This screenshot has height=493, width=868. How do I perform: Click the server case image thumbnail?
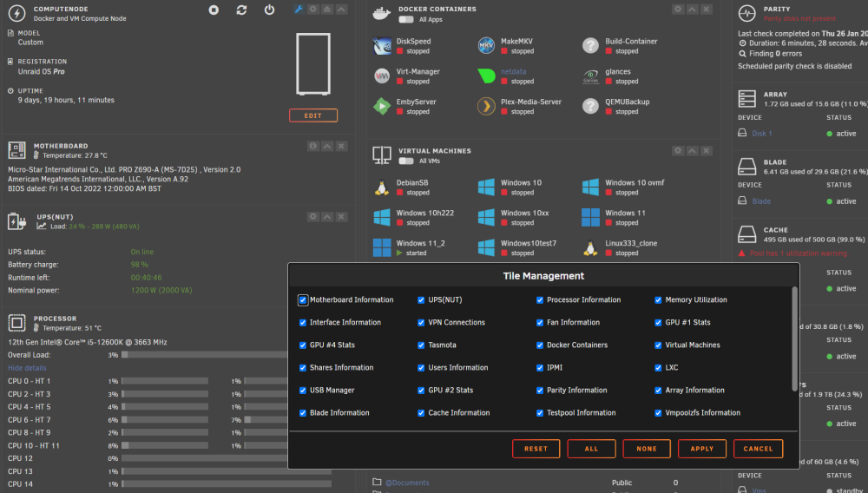point(313,64)
